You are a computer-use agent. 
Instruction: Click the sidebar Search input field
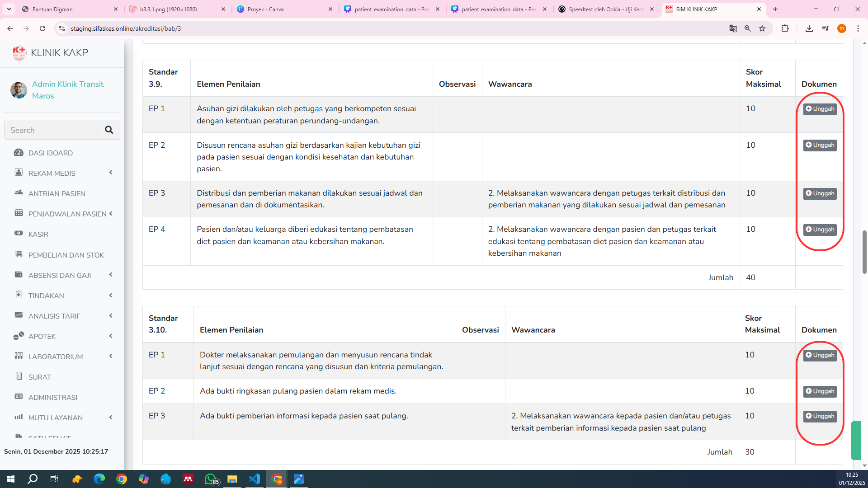click(x=51, y=130)
